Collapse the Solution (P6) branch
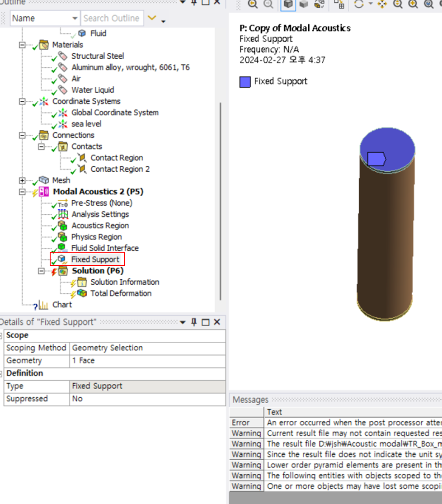Image resolution: width=442 pixels, height=504 pixels. pyautogui.click(x=42, y=271)
